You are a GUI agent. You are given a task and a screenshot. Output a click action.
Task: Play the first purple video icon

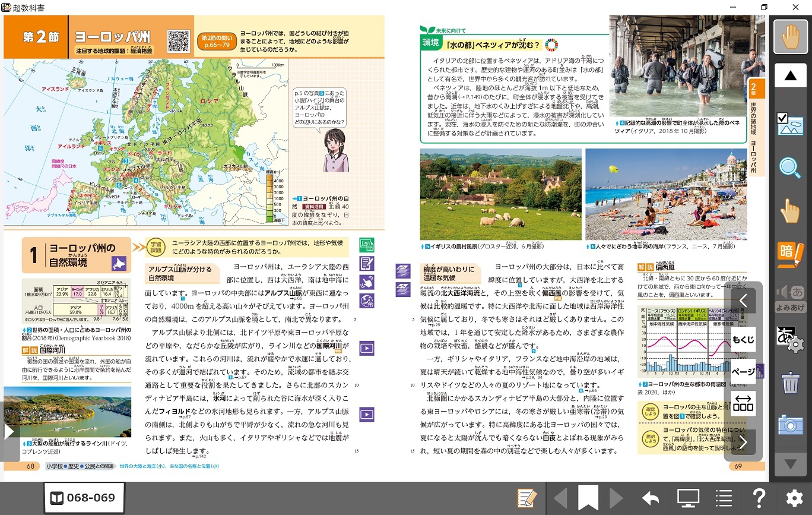coord(367,349)
